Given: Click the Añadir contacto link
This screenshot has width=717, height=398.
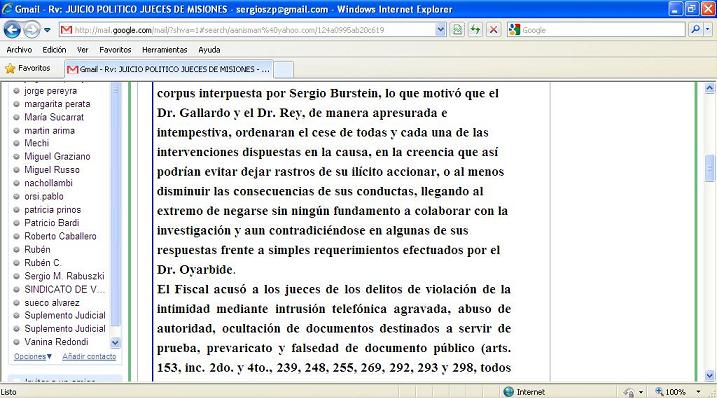Looking at the screenshot, I should (89, 356).
